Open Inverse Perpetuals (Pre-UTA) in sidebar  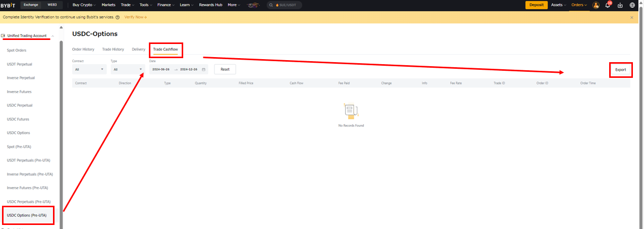coord(30,174)
